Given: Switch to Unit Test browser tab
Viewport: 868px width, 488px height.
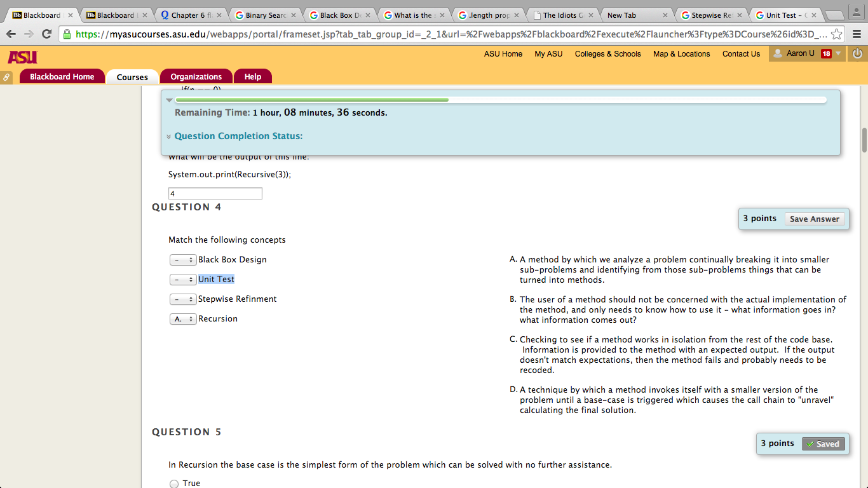Looking at the screenshot, I should click(x=787, y=15).
